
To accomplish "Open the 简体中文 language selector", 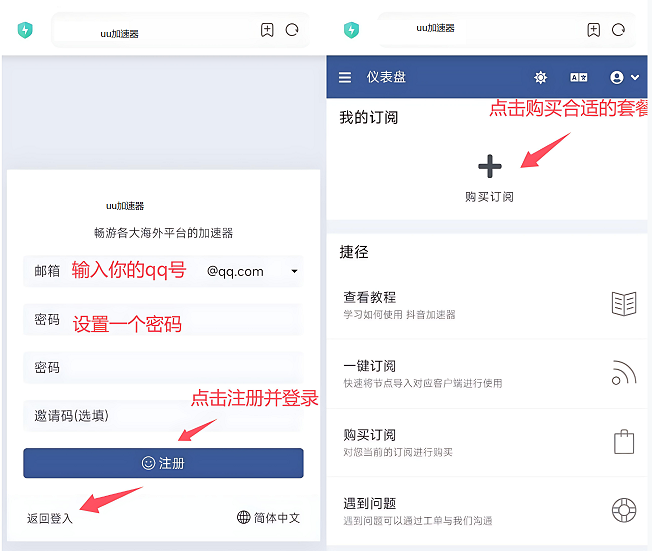I will pyautogui.click(x=268, y=518).
